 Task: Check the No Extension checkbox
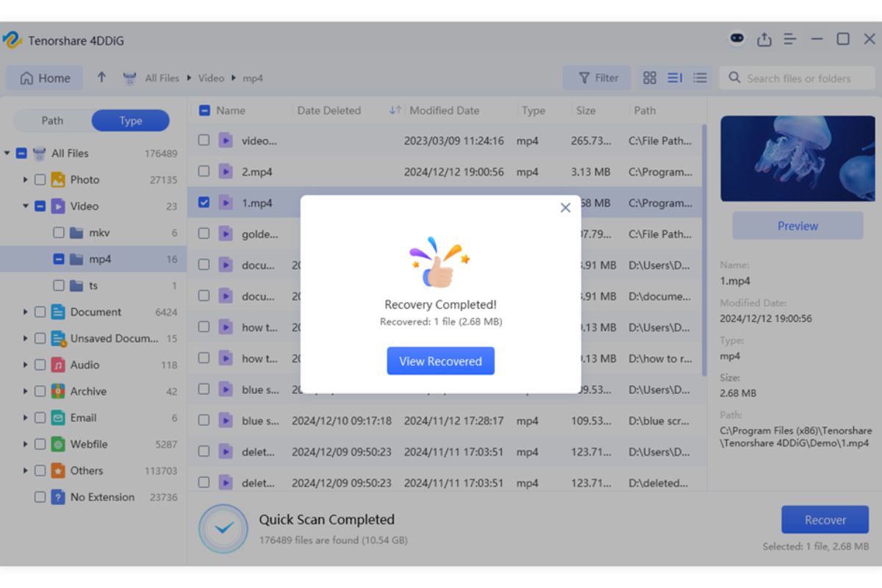point(40,497)
